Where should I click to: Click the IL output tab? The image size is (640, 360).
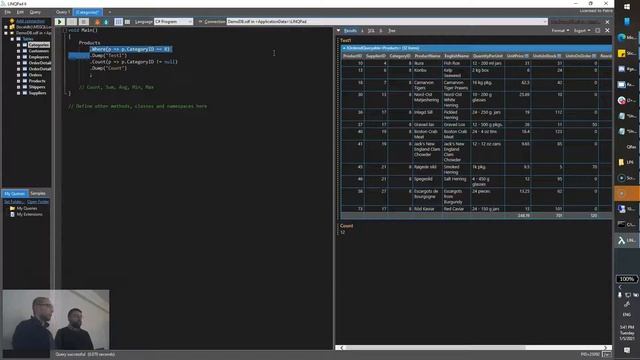point(381,31)
